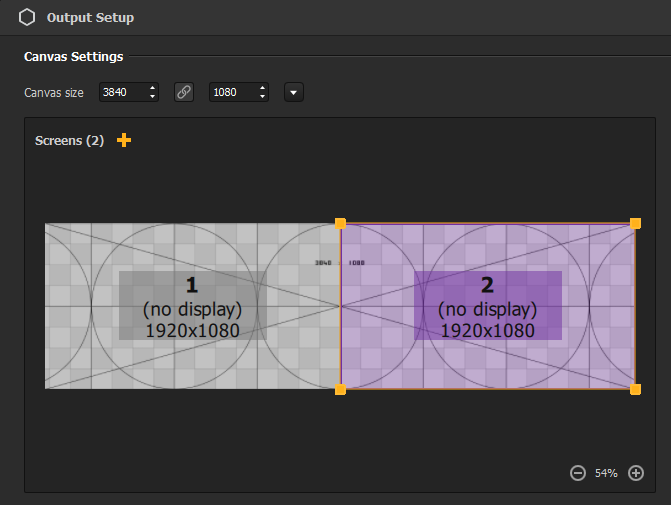
Task: Click bottom-right handle of screen 2
Action: 635,389
